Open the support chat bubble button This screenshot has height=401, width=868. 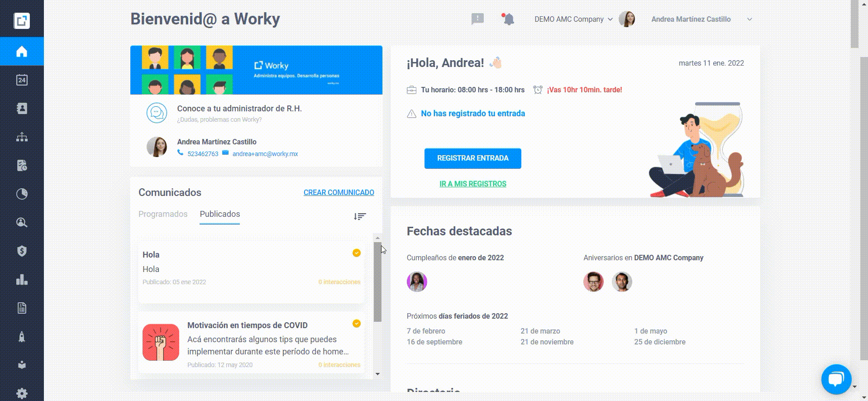pos(836,379)
